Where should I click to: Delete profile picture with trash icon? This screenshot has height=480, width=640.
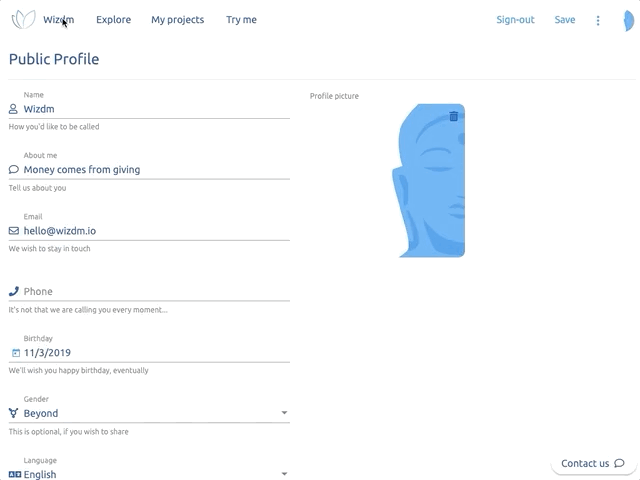tap(453, 116)
